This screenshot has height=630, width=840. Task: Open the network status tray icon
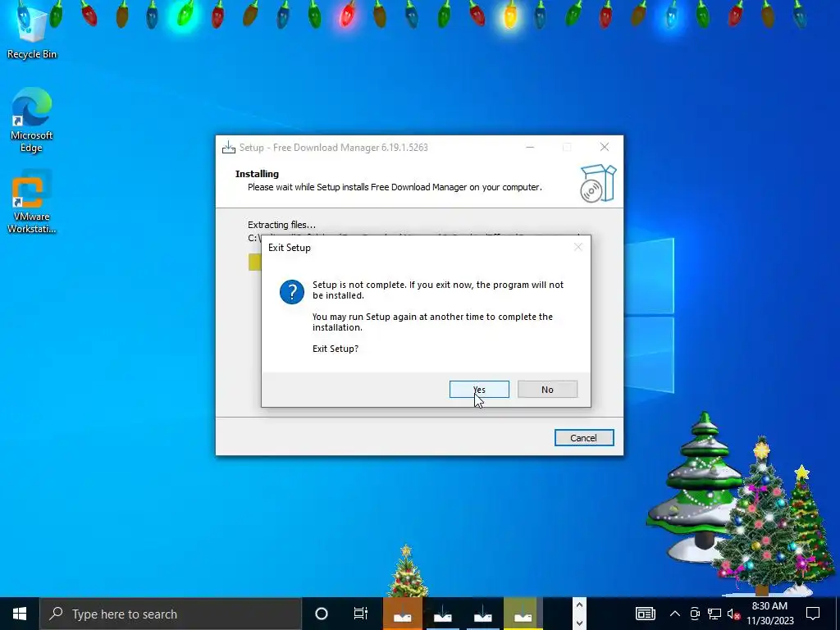(714, 614)
